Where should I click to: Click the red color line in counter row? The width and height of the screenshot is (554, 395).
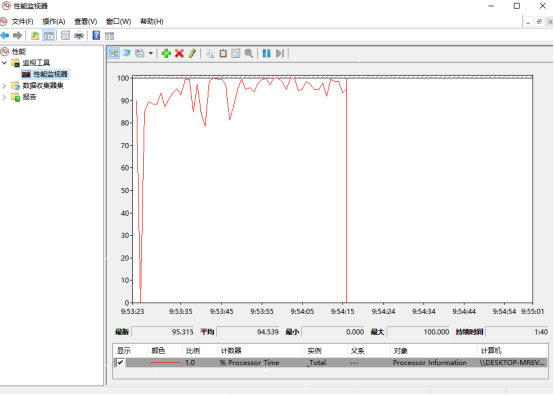(165, 362)
